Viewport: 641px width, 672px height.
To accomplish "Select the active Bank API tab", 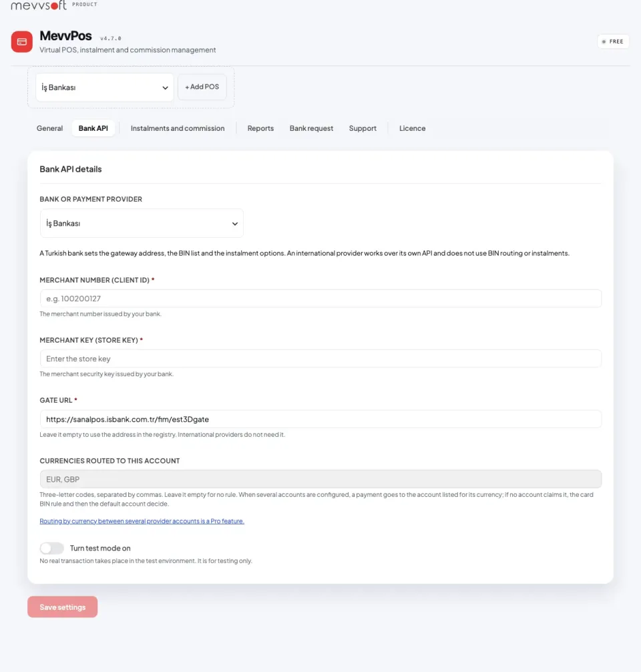I will [93, 128].
